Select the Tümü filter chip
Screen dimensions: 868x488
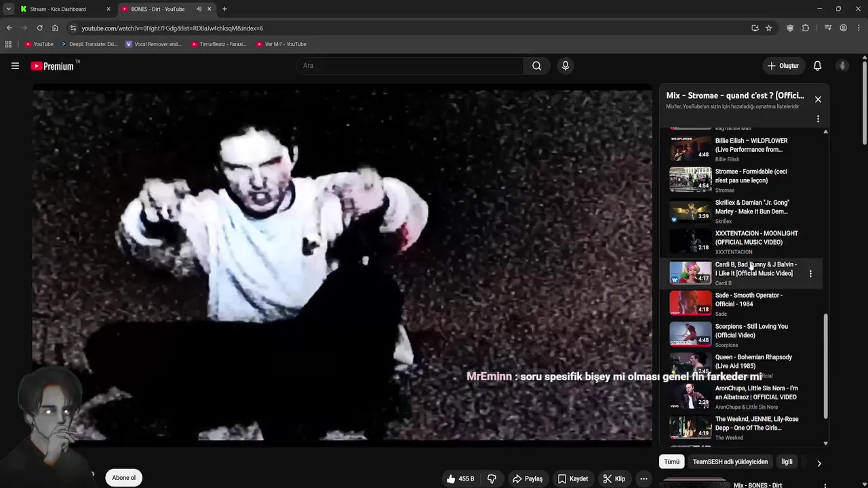[671, 462]
